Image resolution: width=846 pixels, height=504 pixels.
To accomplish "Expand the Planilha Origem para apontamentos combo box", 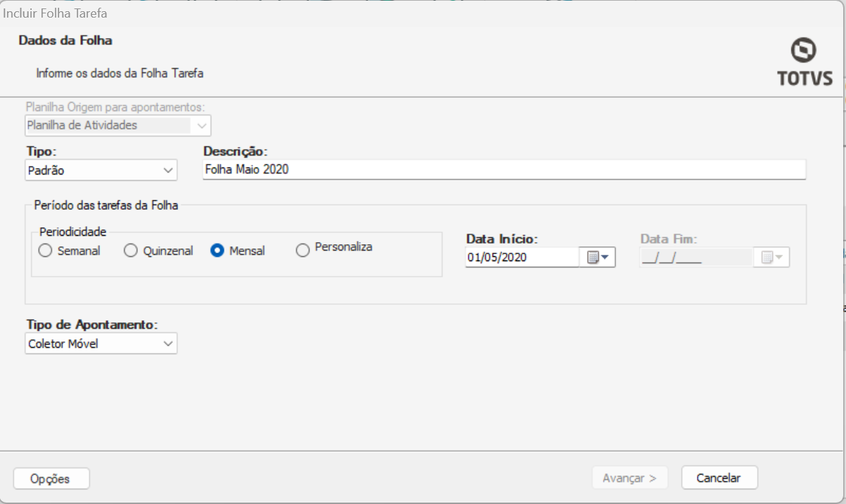I will tap(202, 126).
